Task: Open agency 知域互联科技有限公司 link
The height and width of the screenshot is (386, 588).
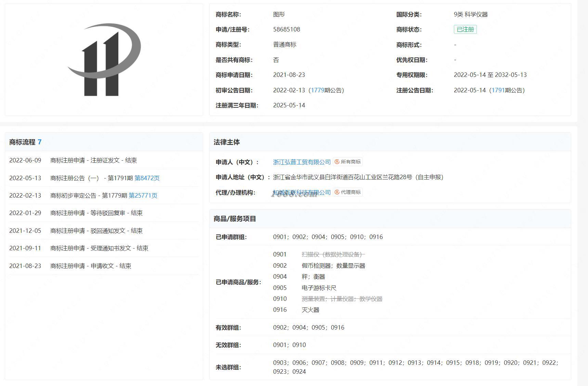Action: 302,192
